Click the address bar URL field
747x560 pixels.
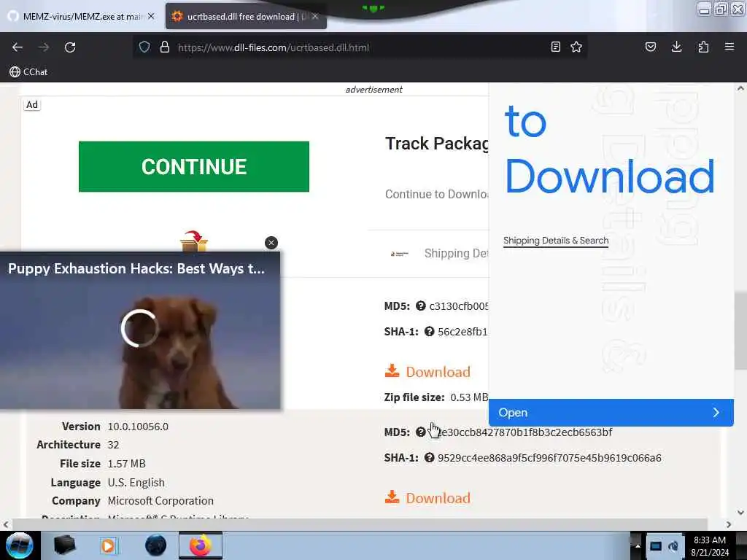(360, 47)
